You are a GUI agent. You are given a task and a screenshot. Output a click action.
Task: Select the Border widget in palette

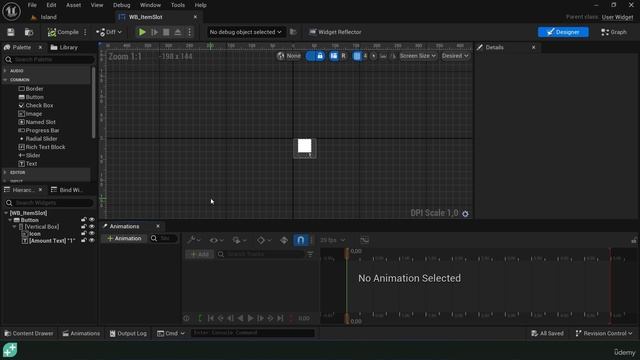pyautogui.click(x=31, y=89)
